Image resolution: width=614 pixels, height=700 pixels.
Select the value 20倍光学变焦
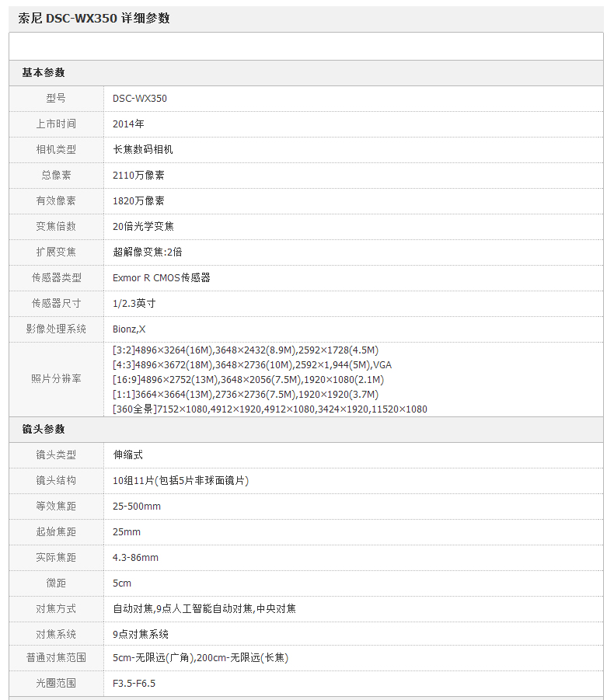pyautogui.click(x=143, y=226)
